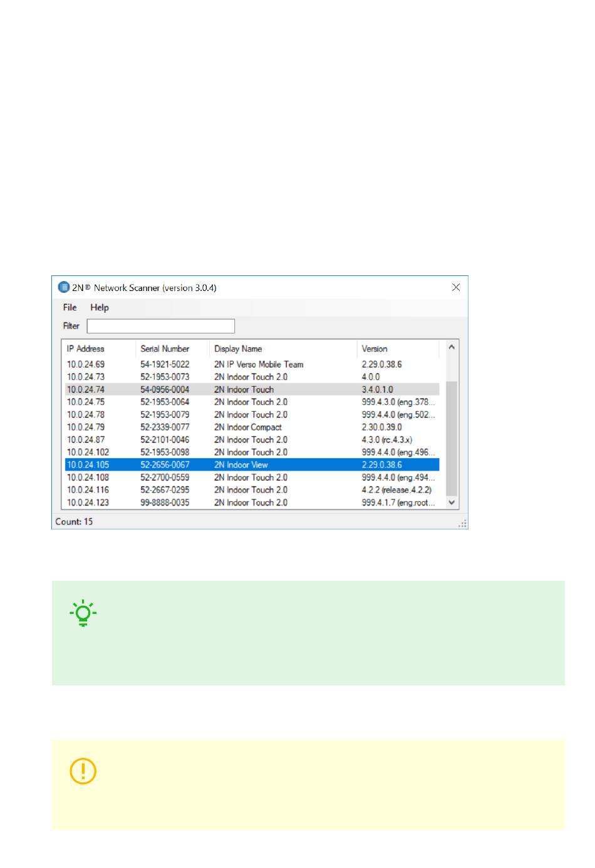Click serial number 52-1953-0073
This screenshot has width=595, height=868.
coord(165,377)
